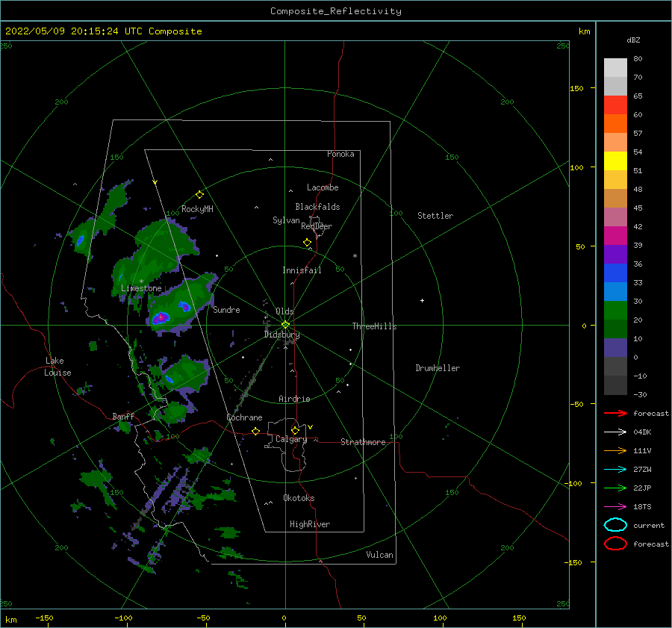Screen dimensions: 672x628
Task: Select the red swatch between 65 and 60 dBZ
Action: click(615, 105)
